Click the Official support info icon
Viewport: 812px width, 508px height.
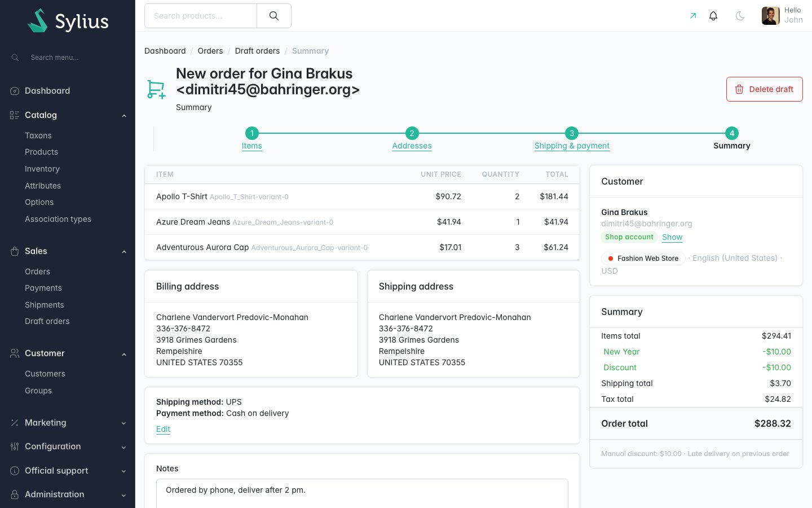[15, 471]
